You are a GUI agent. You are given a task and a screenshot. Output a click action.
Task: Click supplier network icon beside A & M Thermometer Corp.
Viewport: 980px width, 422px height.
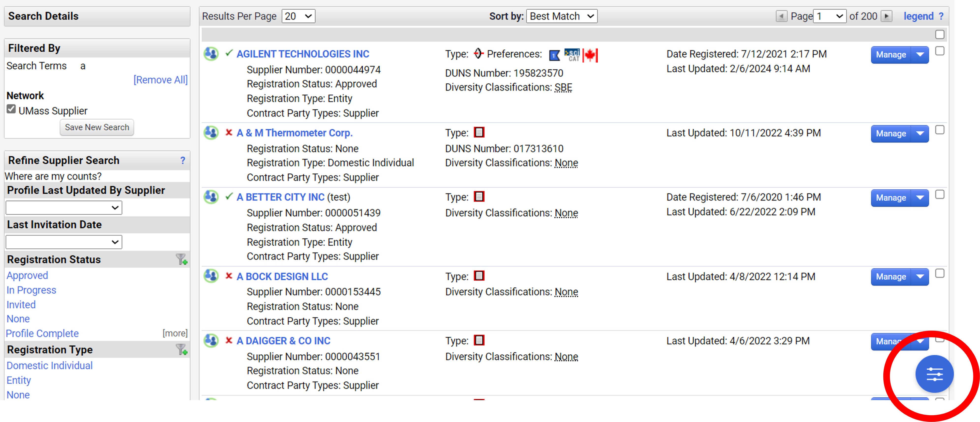[211, 133]
